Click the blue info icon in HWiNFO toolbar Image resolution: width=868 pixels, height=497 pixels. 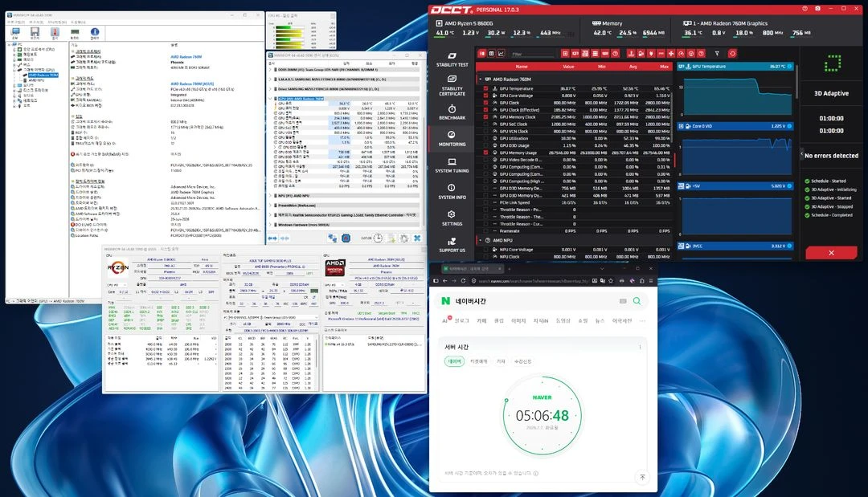95,34
